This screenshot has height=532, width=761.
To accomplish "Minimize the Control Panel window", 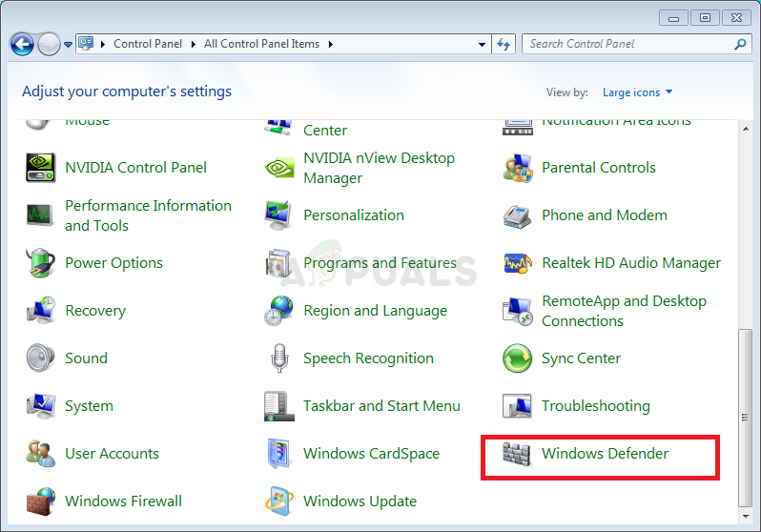I will 673,18.
